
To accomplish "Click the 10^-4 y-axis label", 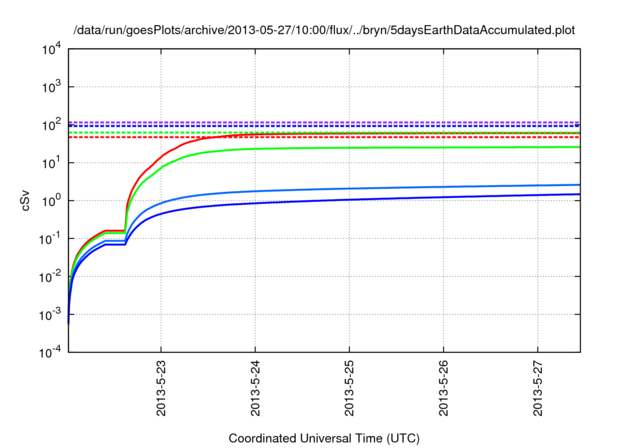I will click(x=51, y=352).
